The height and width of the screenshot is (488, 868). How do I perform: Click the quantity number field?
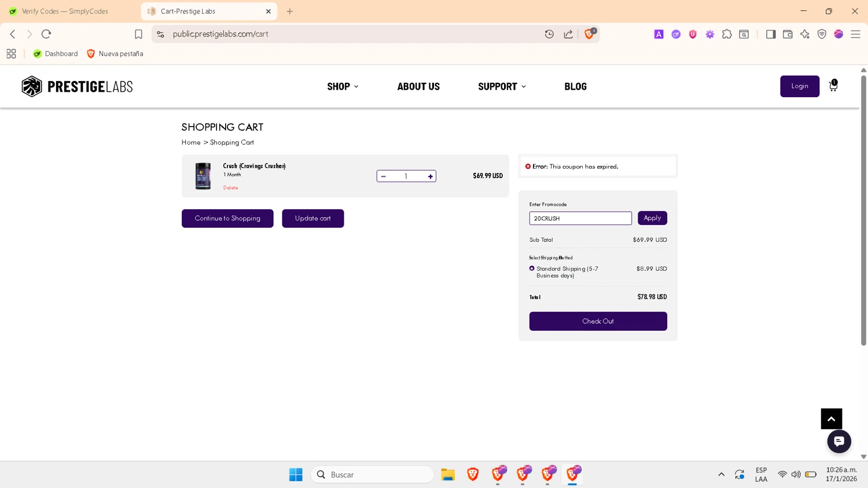[406, 176]
